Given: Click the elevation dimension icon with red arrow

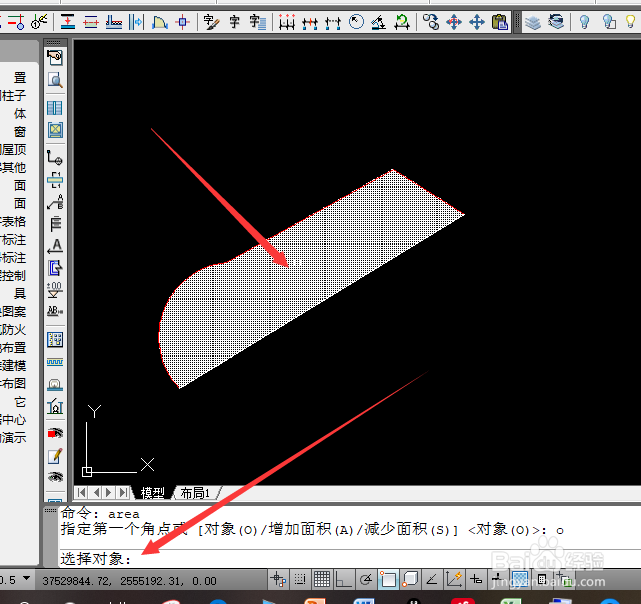Looking at the screenshot, I should tap(67, 22).
